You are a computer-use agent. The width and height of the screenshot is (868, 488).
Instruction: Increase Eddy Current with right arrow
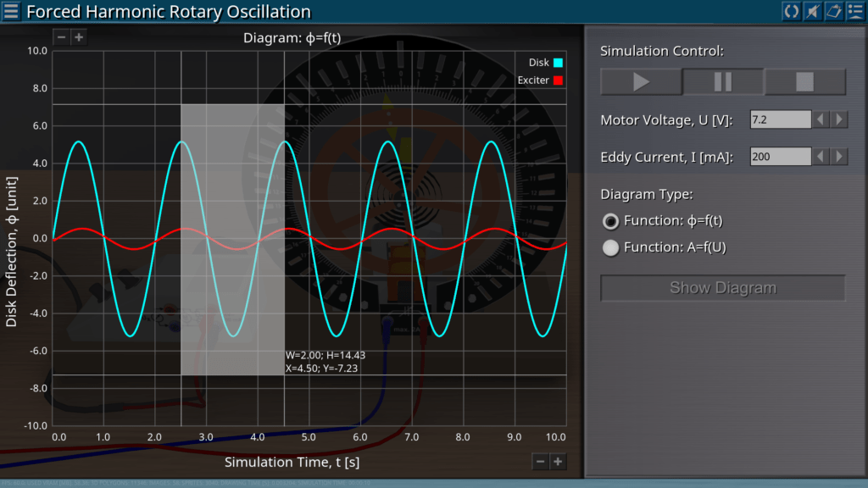pos(839,157)
